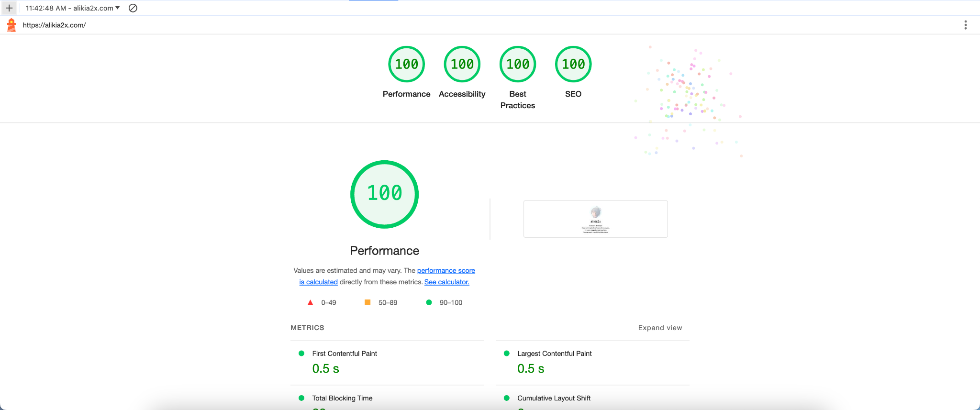Click the large Performance 100 gauge
980x410 pixels.
coord(385,194)
